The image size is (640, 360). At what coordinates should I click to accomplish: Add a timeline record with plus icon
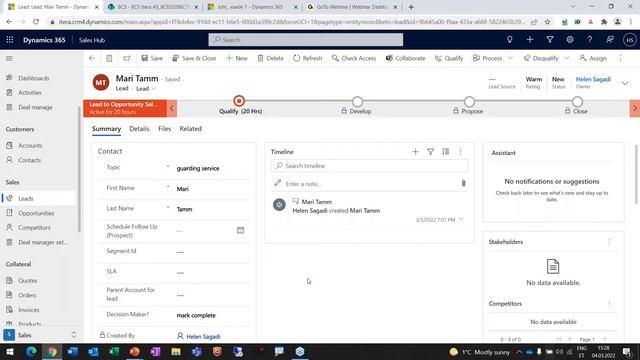coord(416,152)
